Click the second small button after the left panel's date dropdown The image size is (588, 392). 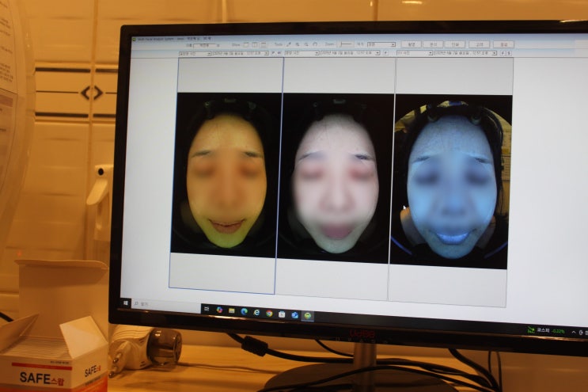pyautogui.click(x=279, y=53)
